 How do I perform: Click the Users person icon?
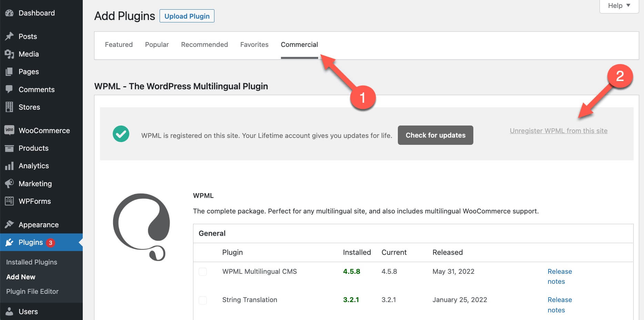(x=9, y=311)
